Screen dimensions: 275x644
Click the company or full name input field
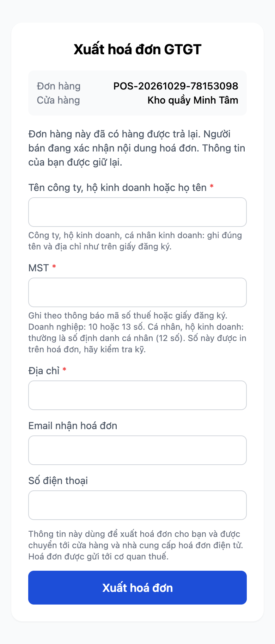pos(137,212)
